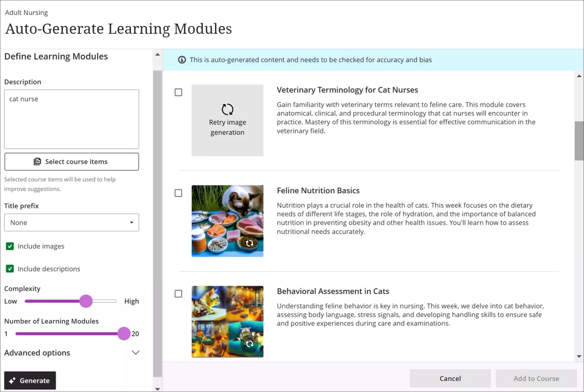Check the Veterinary Terminology module checkbox
The width and height of the screenshot is (584, 392).
[x=178, y=92]
